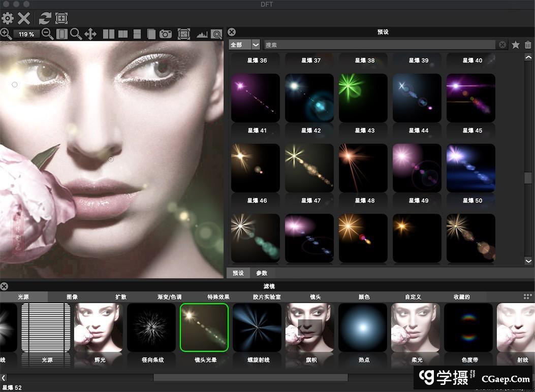Toggle vertical split comparison view
The height and width of the screenshot is (392, 535).
[x=122, y=34]
